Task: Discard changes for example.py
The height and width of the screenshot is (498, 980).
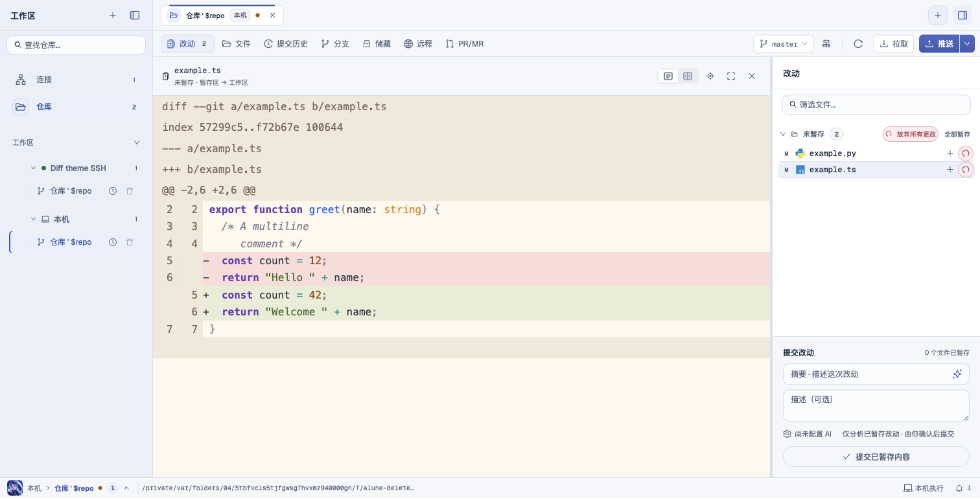Action: pyautogui.click(x=966, y=153)
